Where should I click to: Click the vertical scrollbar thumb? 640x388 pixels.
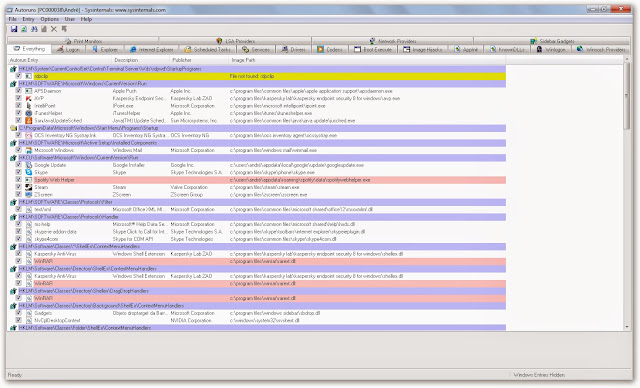click(x=627, y=97)
